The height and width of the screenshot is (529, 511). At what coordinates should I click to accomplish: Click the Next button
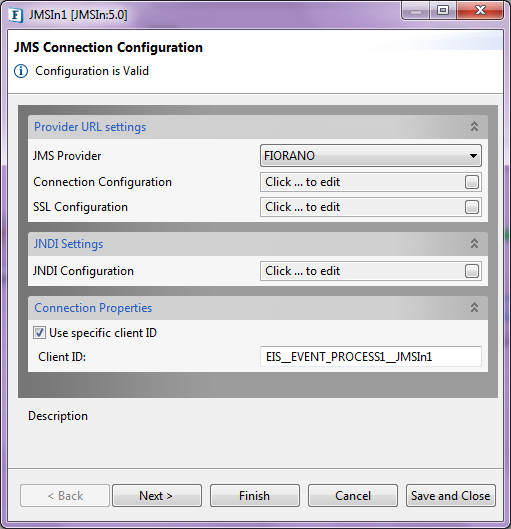point(157,496)
